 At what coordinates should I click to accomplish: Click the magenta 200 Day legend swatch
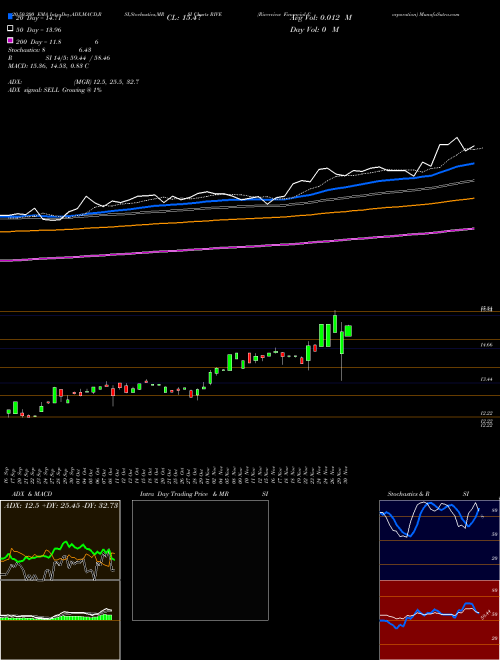coord(10,40)
